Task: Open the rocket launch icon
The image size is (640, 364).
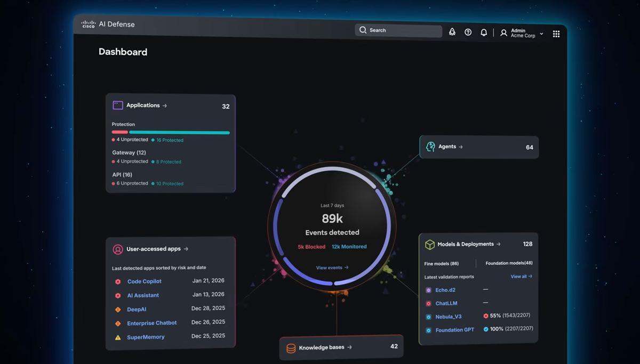Action: click(x=452, y=32)
